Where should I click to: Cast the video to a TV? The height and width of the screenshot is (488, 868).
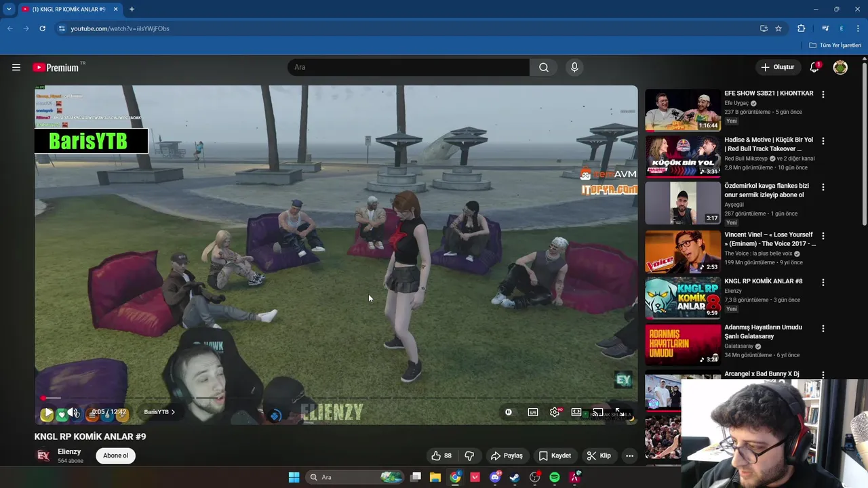(598, 412)
